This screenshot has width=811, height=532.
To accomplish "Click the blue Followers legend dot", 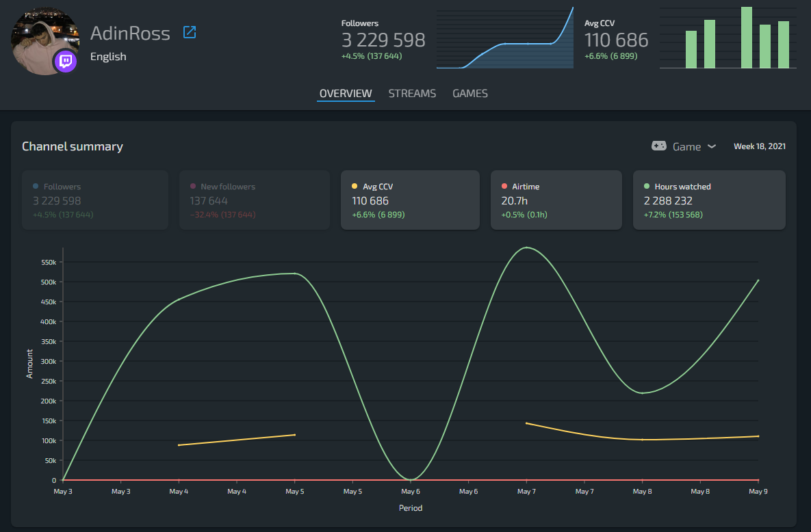I will [36, 186].
